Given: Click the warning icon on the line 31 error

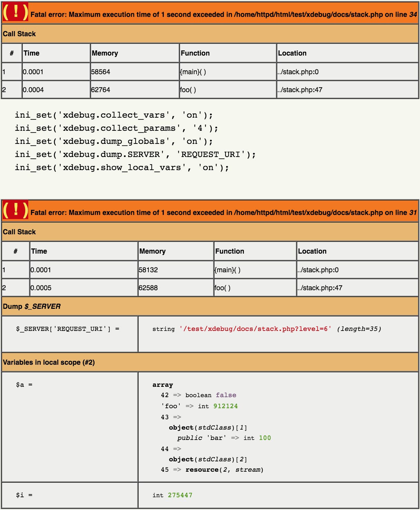Looking at the screenshot, I should click(x=15, y=210).
